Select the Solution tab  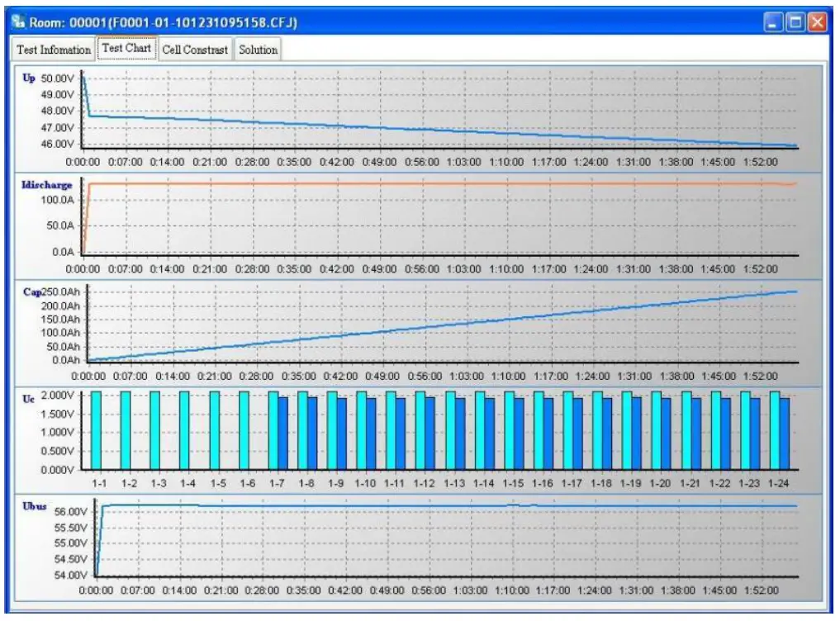point(259,50)
